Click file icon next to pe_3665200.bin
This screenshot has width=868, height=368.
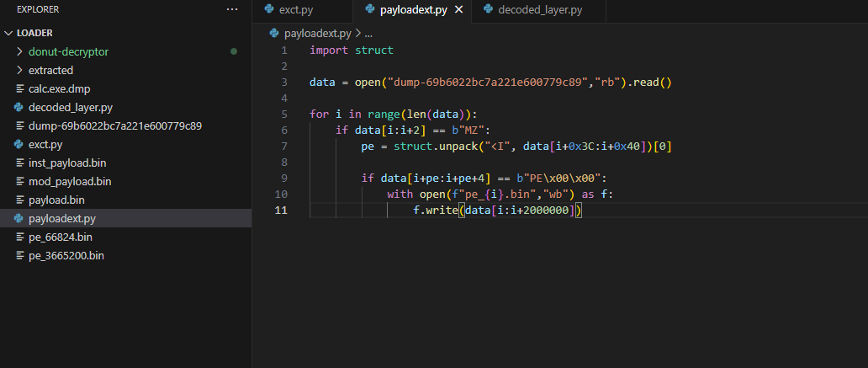(19, 255)
